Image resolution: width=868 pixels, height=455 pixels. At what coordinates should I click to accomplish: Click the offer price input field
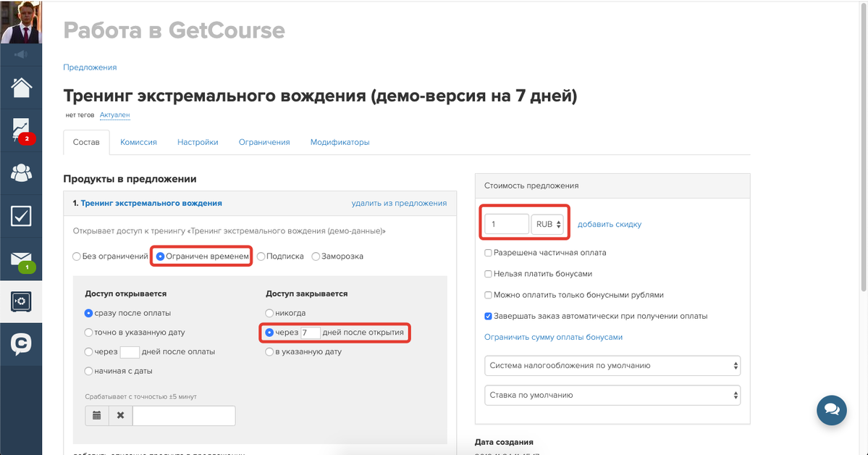tap(507, 225)
